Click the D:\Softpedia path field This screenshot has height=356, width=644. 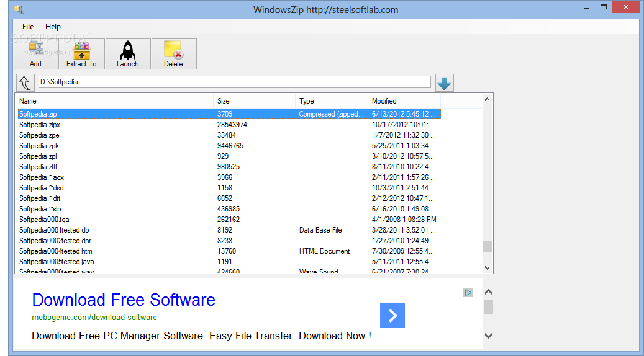(x=235, y=82)
